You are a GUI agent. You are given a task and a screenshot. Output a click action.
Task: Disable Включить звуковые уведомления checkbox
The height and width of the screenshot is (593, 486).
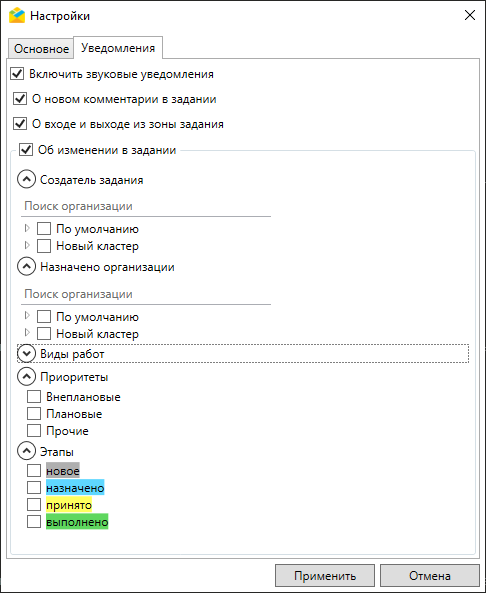click(x=17, y=74)
